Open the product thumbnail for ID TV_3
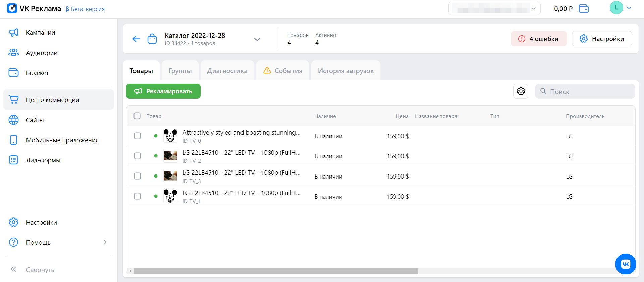 pyautogui.click(x=170, y=176)
